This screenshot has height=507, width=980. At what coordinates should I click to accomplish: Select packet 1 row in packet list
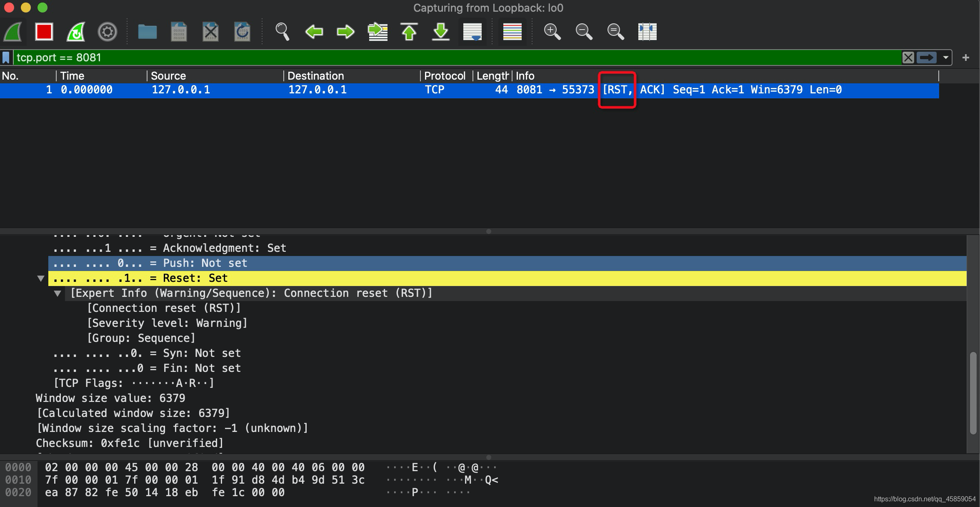(x=470, y=90)
